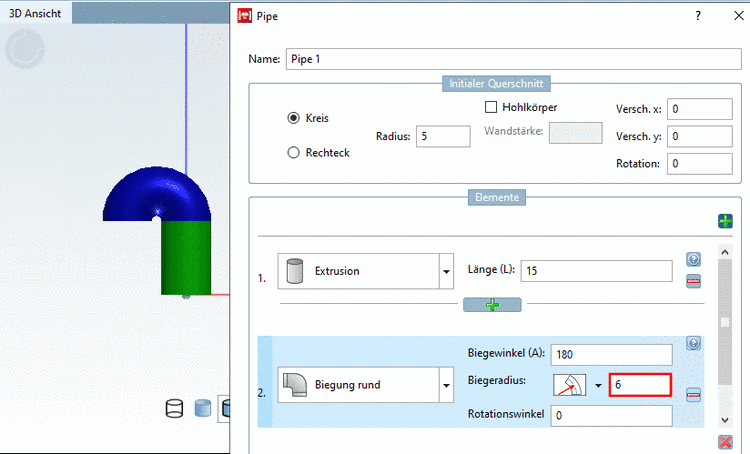The image size is (750, 454).
Task: Click the scrollbar up arrow in Elemente
Action: pos(725,252)
